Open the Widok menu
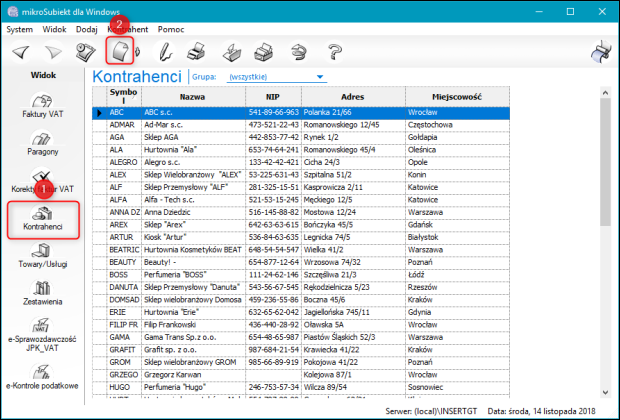This screenshot has height=420, width=620. click(x=54, y=29)
